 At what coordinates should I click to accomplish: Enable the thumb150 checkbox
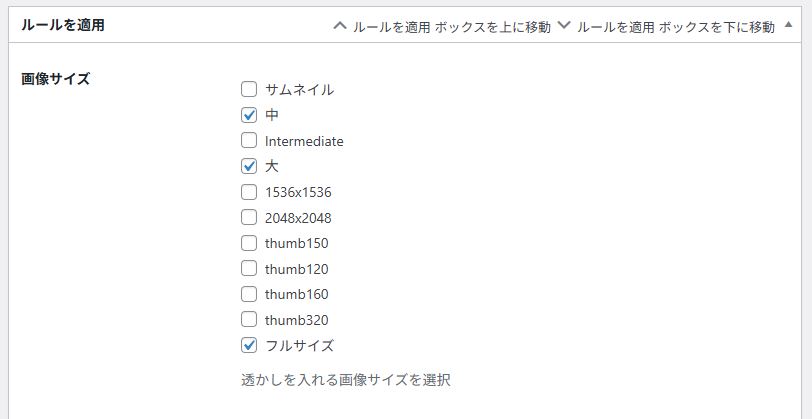pos(249,243)
